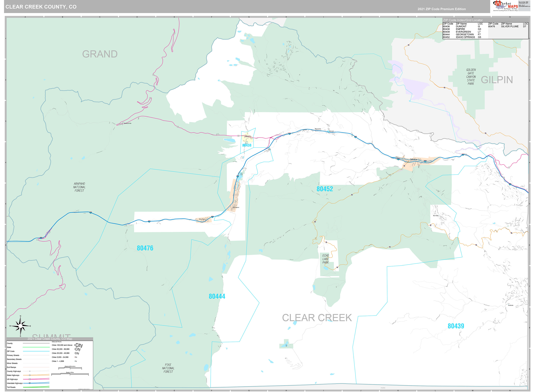The image size is (533, 392).
Task: Click the 'Secondary Streets' legend entry
Action: coord(14,359)
